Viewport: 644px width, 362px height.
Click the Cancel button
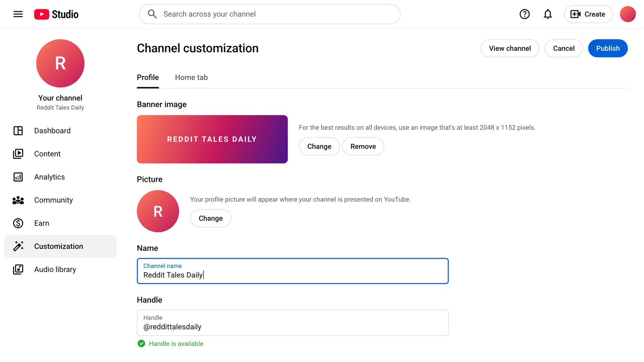pyautogui.click(x=563, y=48)
